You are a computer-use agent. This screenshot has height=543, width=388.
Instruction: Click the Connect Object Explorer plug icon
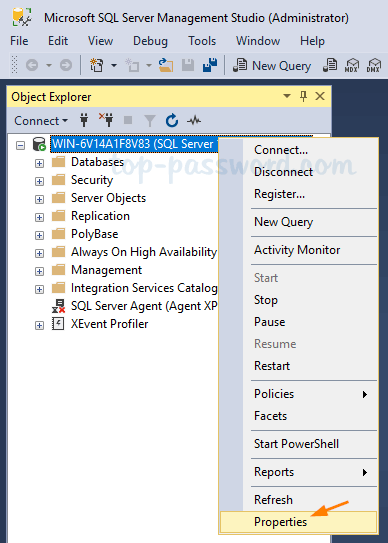84,121
